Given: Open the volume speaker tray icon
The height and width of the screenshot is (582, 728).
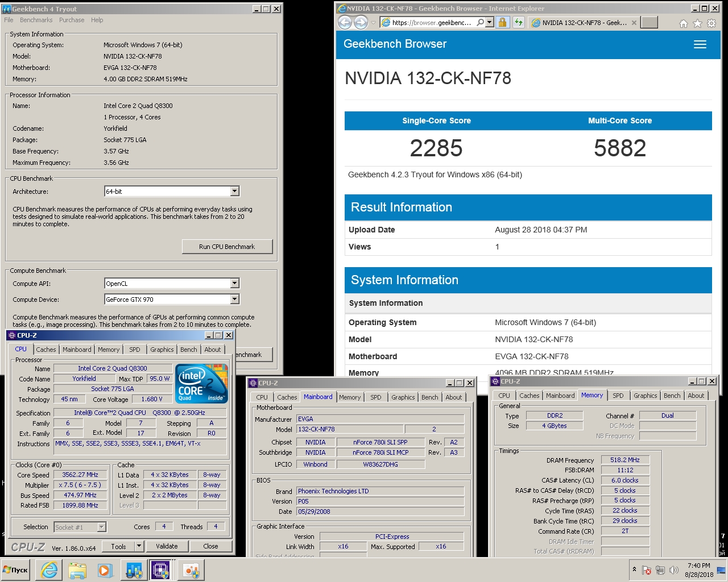Looking at the screenshot, I should coord(674,570).
